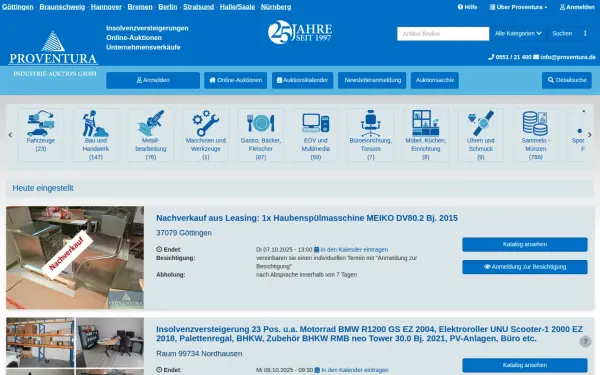Go to the Stralsund location link
The width and height of the screenshot is (600, 375).
tap(198, 7)
